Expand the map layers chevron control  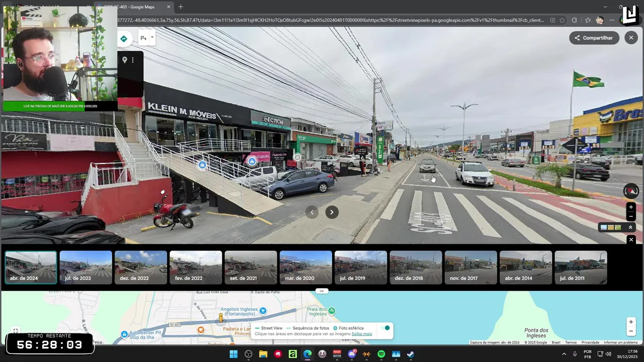pos(630,228)
